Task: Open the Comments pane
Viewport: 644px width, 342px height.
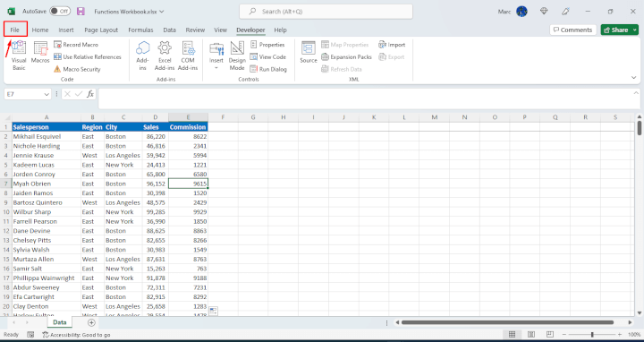Action: point(572,30)
